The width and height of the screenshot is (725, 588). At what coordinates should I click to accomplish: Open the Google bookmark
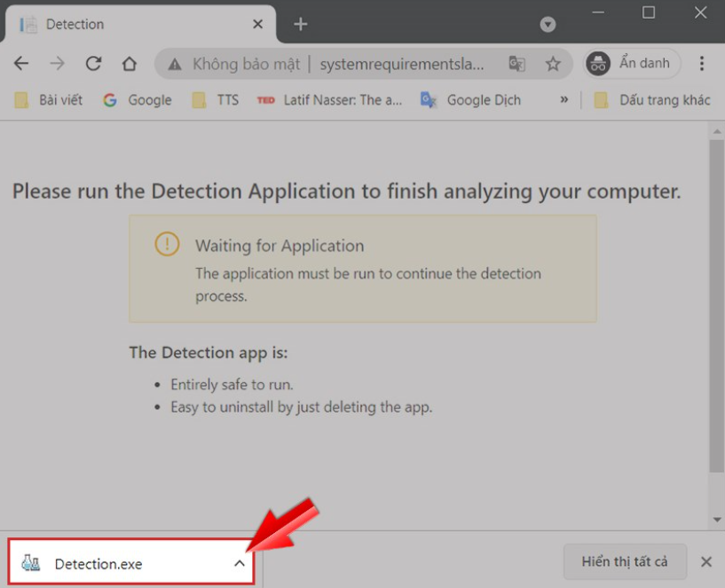[138, 100]
